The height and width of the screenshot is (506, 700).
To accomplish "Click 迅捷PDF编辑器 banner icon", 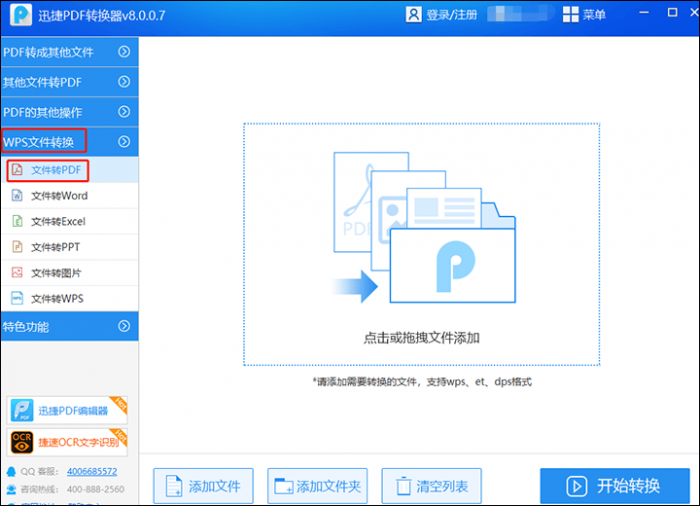I will click(22, 410).
